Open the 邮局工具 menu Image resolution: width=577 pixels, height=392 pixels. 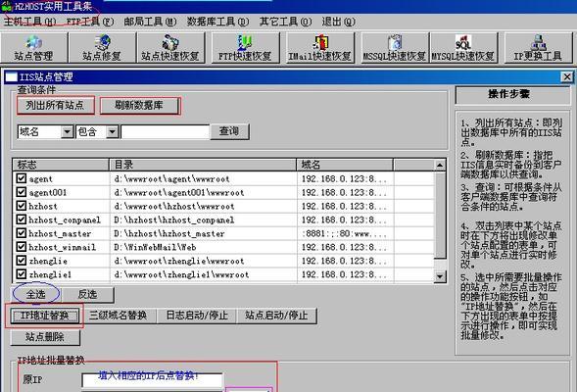150,22
